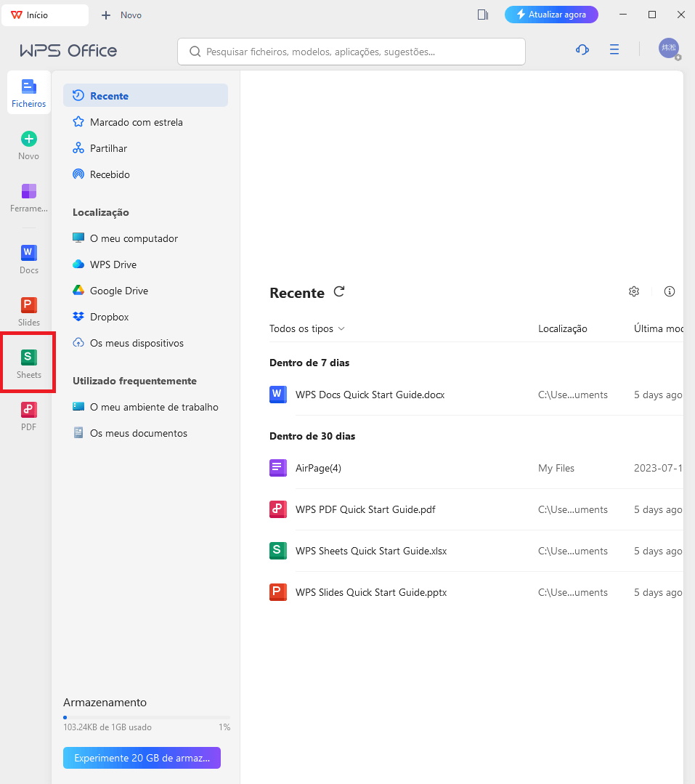Click the user avatar
This screenshot has width=695, height=784.
coord(669,49)
